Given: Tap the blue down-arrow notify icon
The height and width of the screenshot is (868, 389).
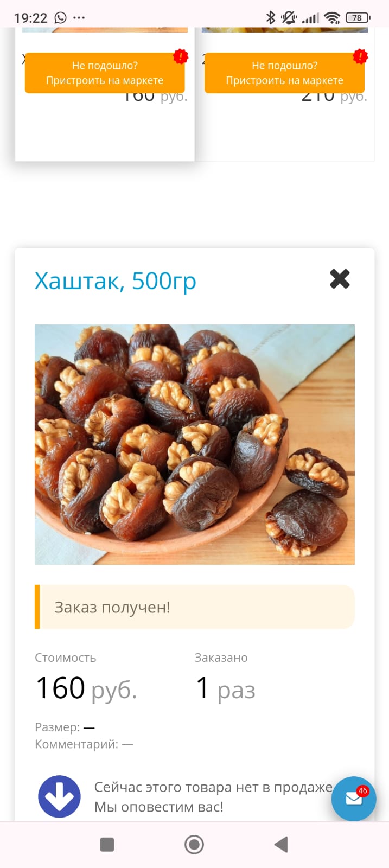Looking at the screenshot, I should click(59, 796).
